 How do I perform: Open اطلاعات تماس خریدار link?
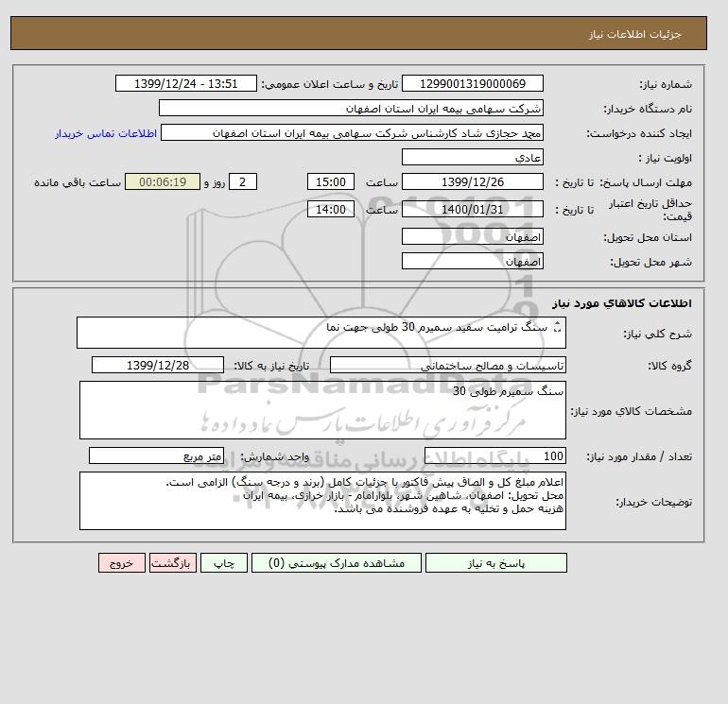106,133
